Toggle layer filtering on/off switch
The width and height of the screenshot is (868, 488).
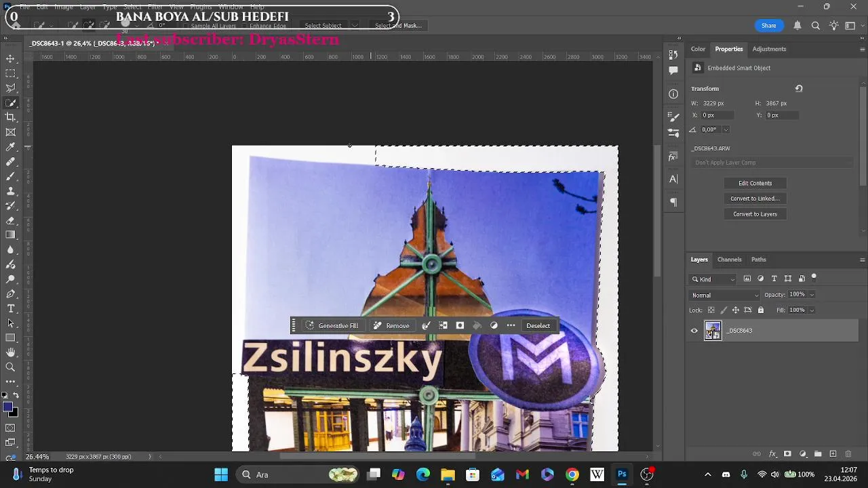coord(814,277)
